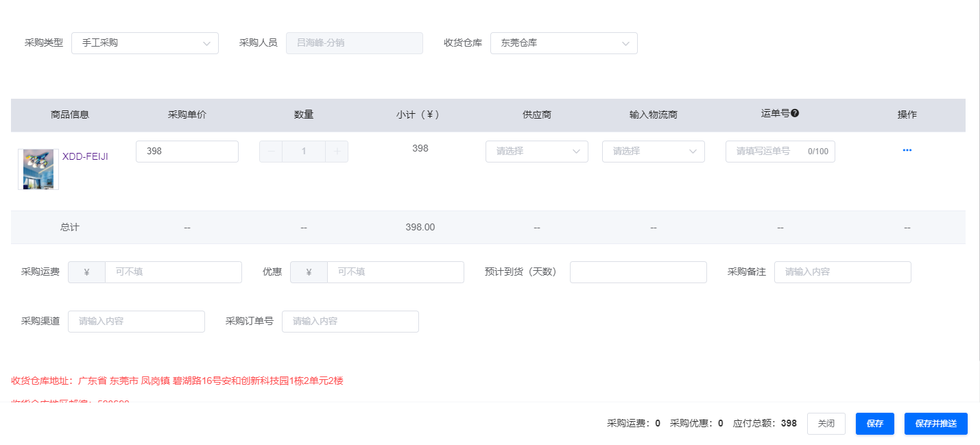This screenshot has height=445, width=980.
Task: Click the 采购备注 remarks input field
Action: click(x=842, y=272)
